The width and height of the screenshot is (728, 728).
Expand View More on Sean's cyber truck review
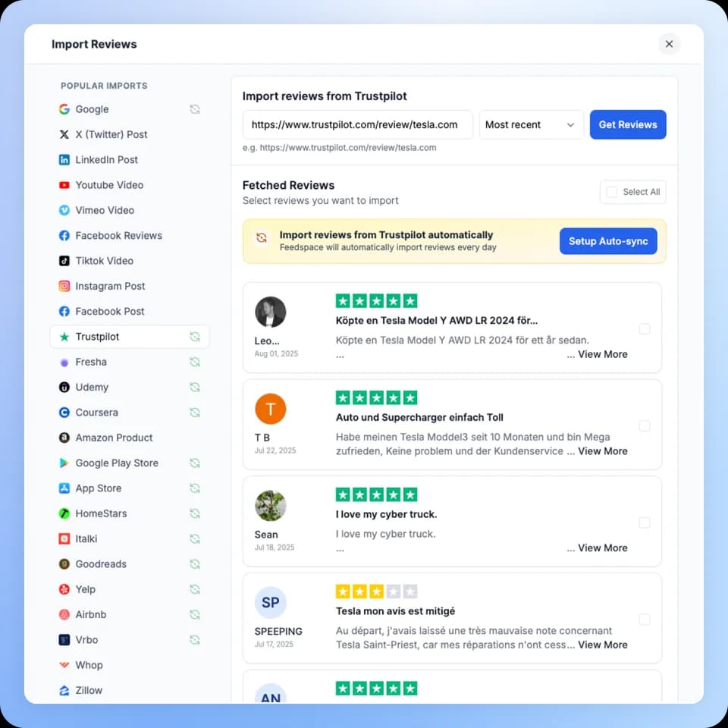pyautogui.click(x=602, y=548)
